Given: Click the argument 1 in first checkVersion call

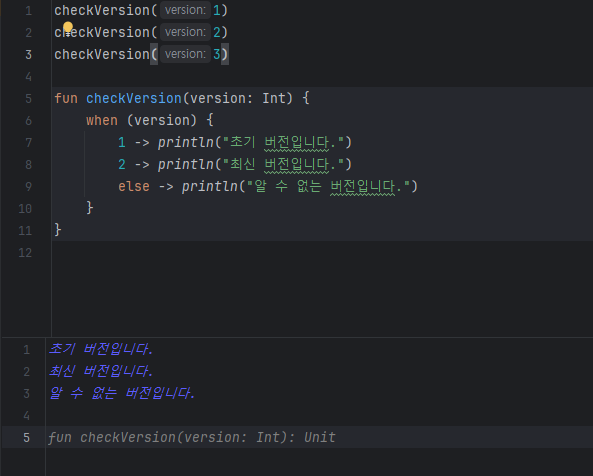Looking at the screenshot, I should pos(217,10).
